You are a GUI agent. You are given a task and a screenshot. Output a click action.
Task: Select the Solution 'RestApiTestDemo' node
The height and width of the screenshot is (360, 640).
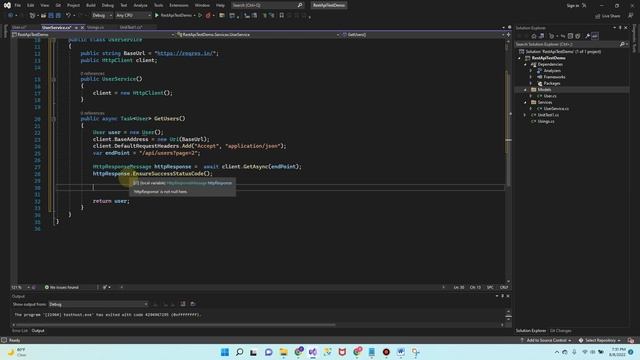pos(563,51)
